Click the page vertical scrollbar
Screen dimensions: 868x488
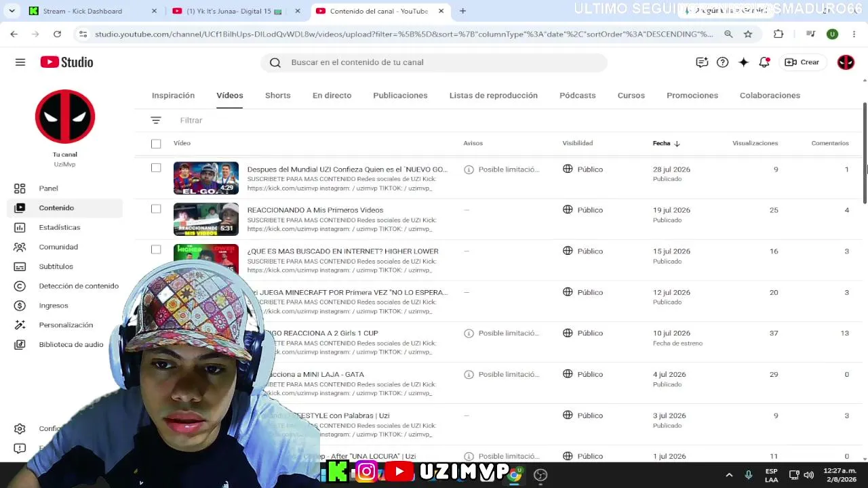pyautogui.click(x=865, y=152)
